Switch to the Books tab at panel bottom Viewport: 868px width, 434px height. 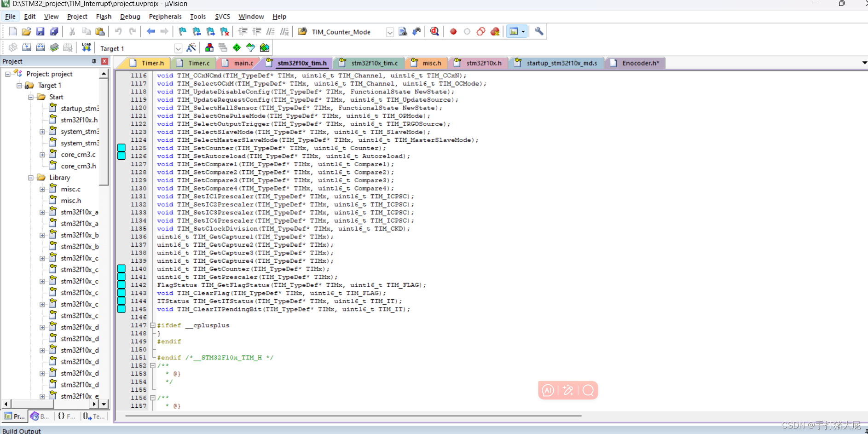(x=40, y=416)
